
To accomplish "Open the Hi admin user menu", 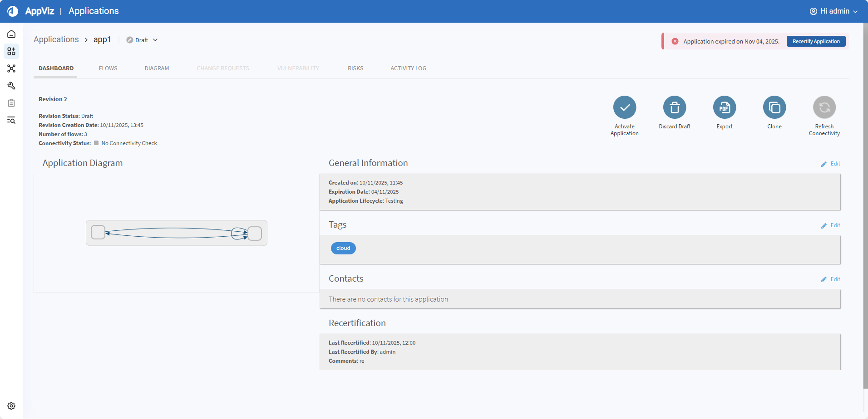I will click(833, 11).
